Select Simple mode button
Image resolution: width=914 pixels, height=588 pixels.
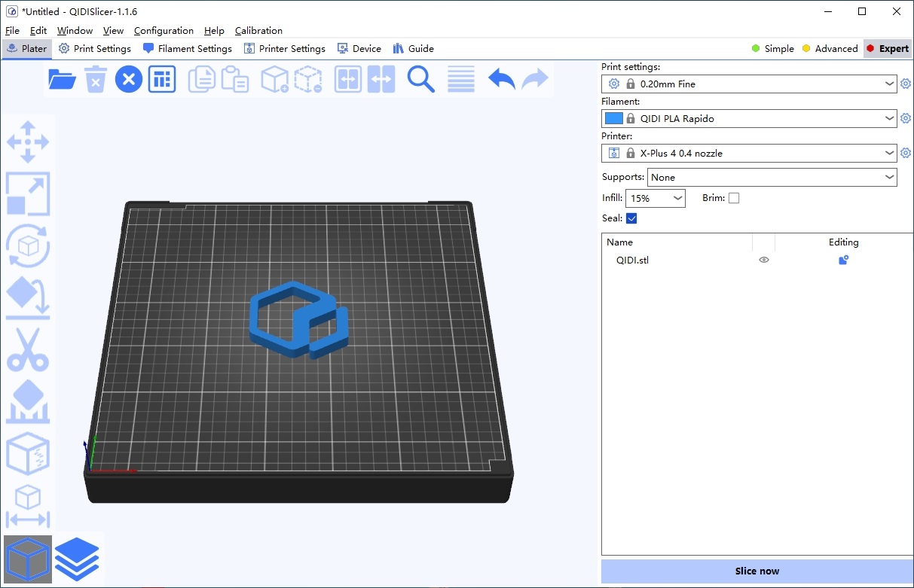coord(772,49)
